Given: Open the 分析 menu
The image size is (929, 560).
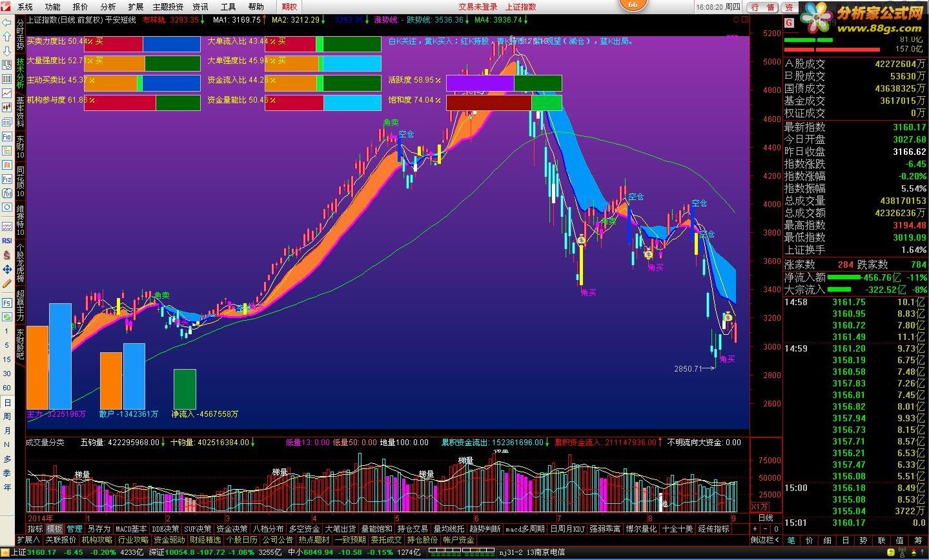Looking at the screenshot, I should point(108,6).
